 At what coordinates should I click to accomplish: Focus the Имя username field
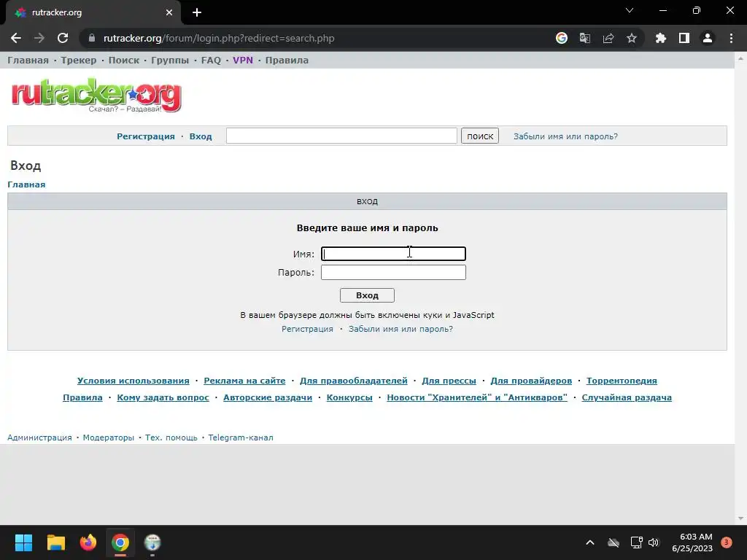[393, 254]
